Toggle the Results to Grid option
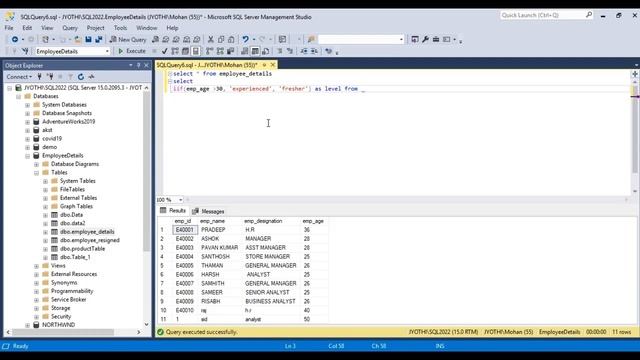The width and height of the screenshot is (640, 360). (255, 51)
